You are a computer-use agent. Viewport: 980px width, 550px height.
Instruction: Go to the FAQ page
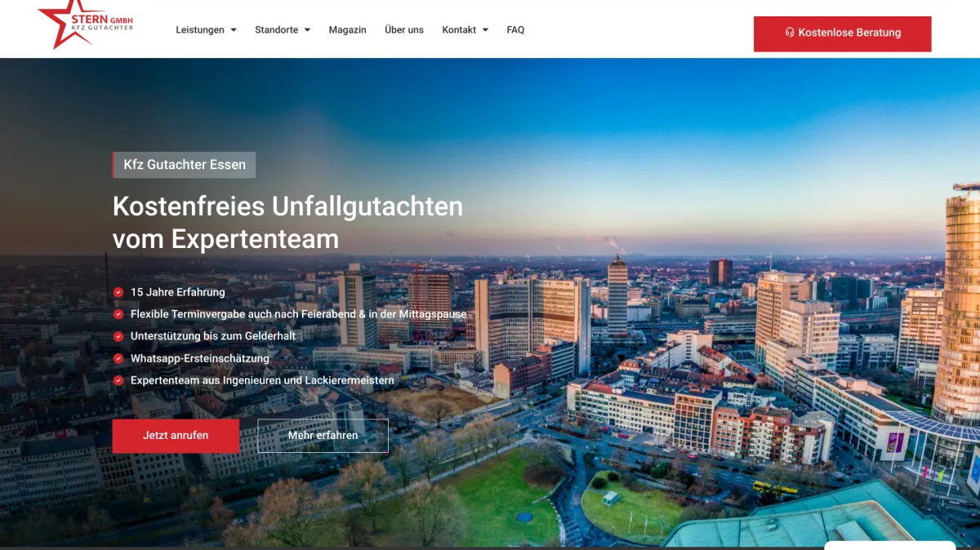coord(515,29)
